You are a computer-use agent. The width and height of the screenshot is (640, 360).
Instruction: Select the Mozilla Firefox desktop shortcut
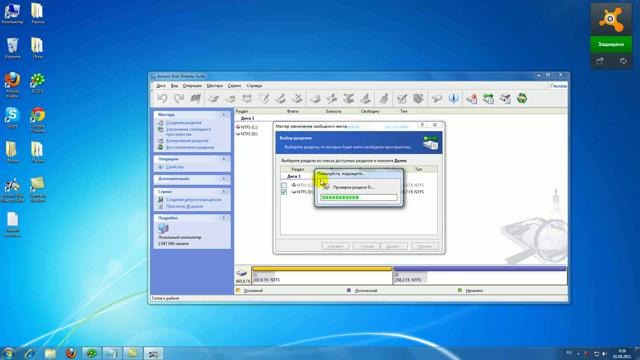tap(12, 84)
